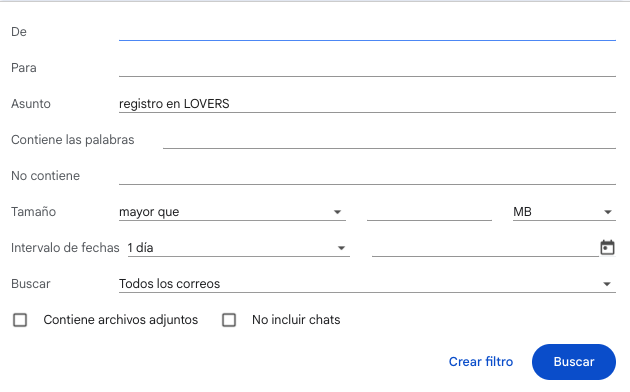The height and width of the screenshot is (392, 630).
Task: Open the date picker calendar icon
Action: click(x=607, y=247)
